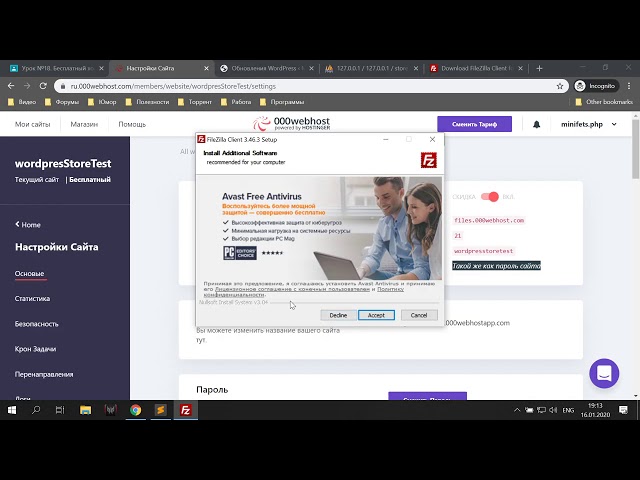The height and width of the screenshot is (480, 640).
Task: Click the volume icon in system tray
Action: 553,410
